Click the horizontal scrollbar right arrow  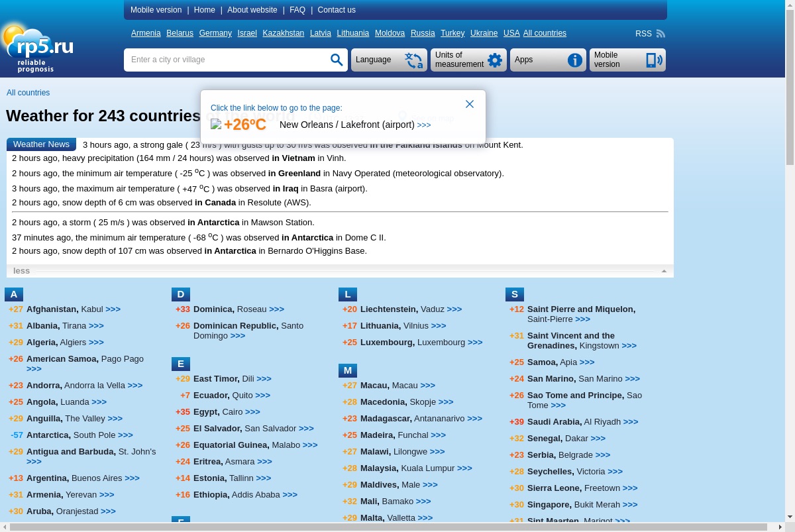click(780, 527)
